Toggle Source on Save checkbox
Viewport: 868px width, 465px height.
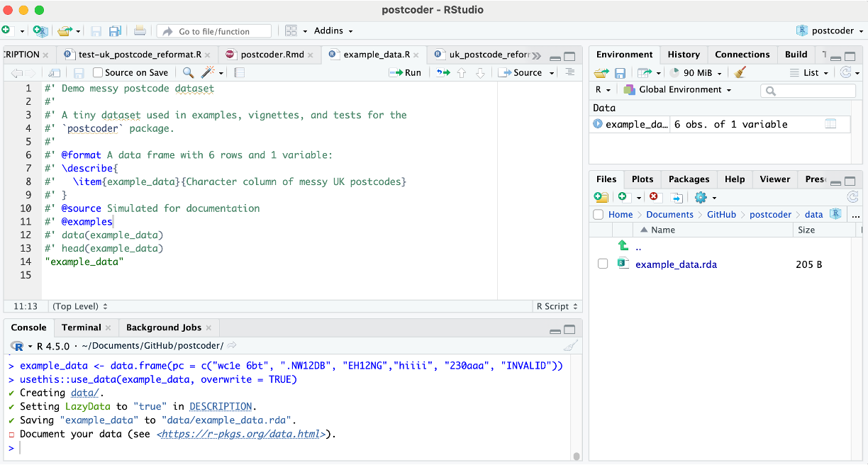98,72
